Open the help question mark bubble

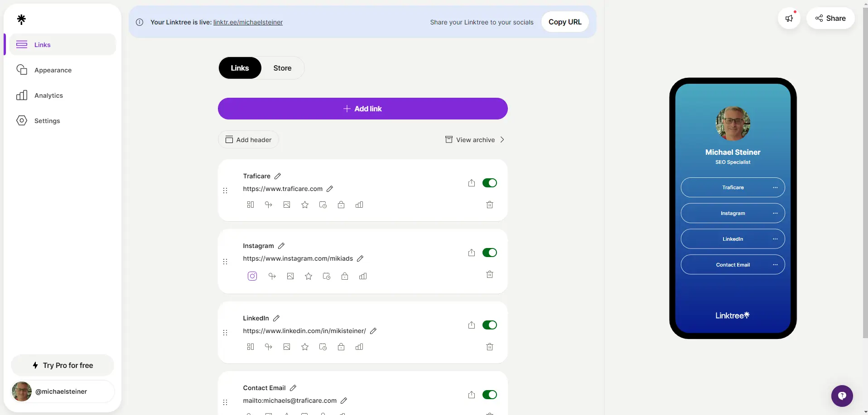(x=842, y=396)
